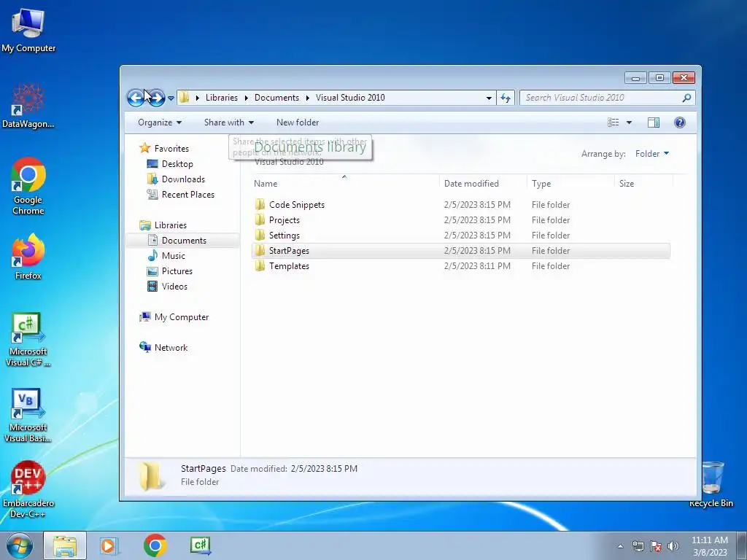
Task: Create a New folder
Action: pos(298,122)
